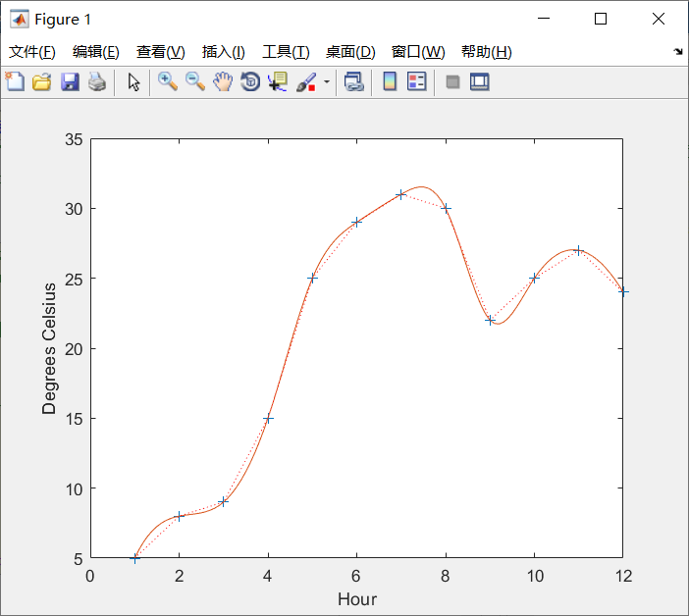689x616 pixels.
Task: Open a file with the folder icon
Action: (42, 81)
